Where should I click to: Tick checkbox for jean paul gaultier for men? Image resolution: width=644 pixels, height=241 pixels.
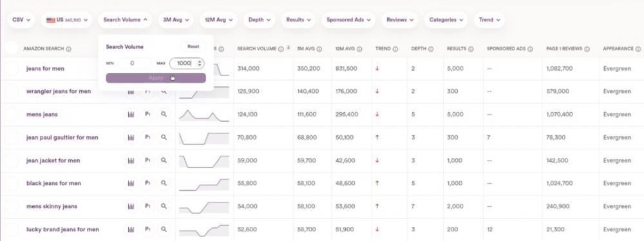click(x=12, y=137)
